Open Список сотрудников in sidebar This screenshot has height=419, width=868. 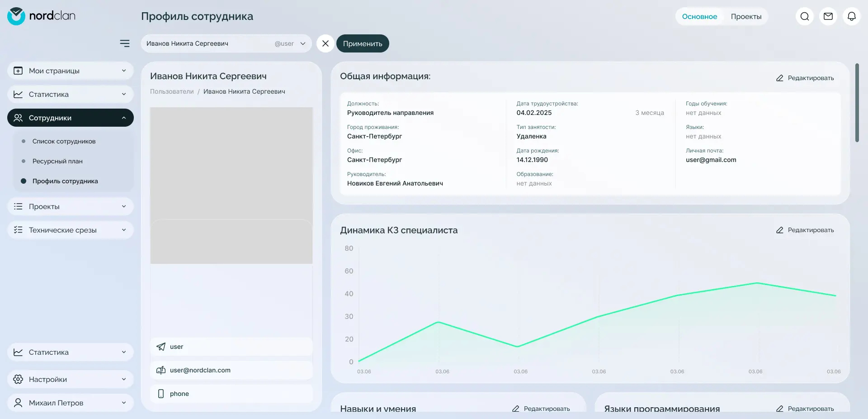point(64,141)
